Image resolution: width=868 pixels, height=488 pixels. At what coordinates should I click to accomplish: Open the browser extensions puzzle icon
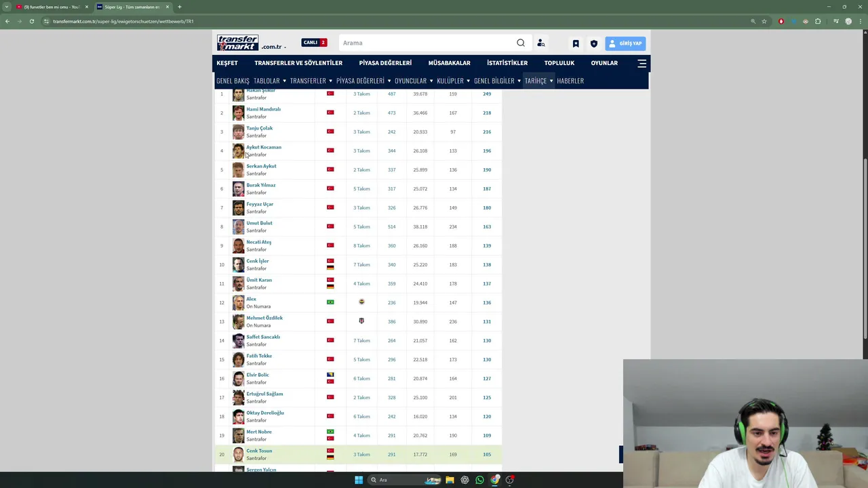[x=818, y=21]
